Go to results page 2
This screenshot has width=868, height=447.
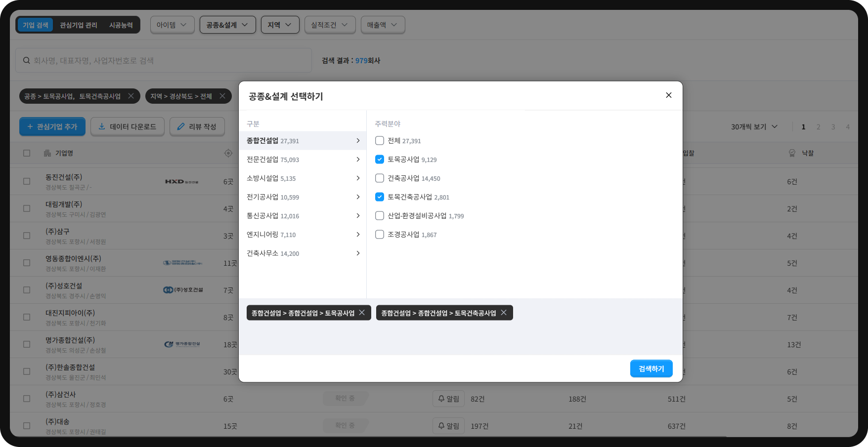click(819, 127)
